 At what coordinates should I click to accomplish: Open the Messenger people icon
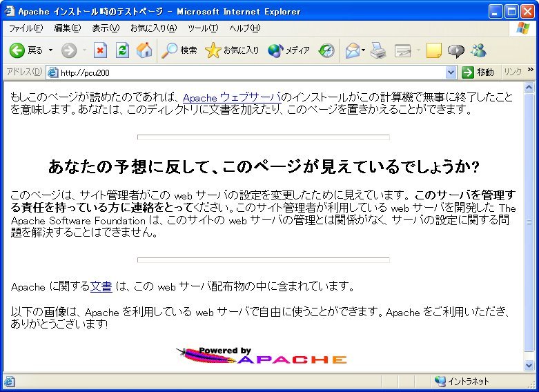pos(478,51)
